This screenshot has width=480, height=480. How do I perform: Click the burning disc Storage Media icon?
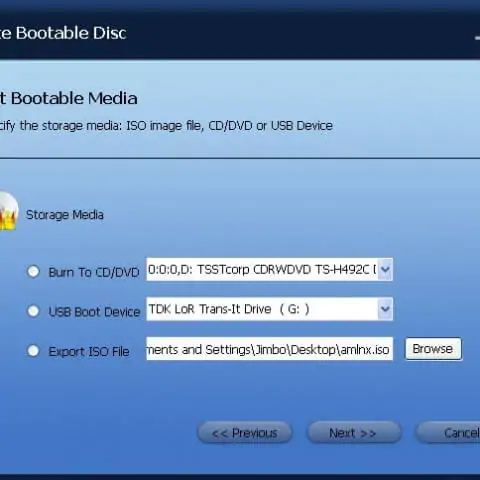[8, 211]
